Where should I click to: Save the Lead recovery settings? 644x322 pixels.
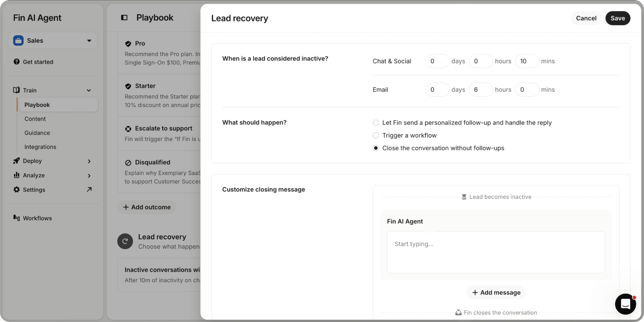coord(617,18)
